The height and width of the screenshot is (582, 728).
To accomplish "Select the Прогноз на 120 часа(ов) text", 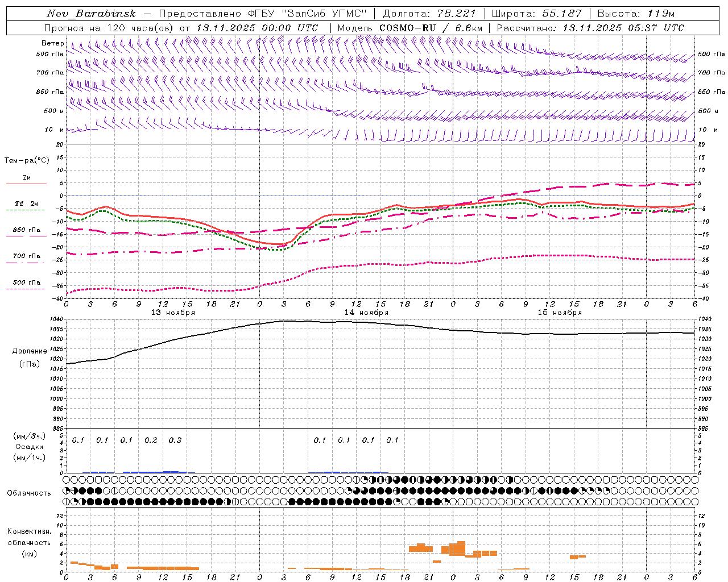I will pos(109,28).
